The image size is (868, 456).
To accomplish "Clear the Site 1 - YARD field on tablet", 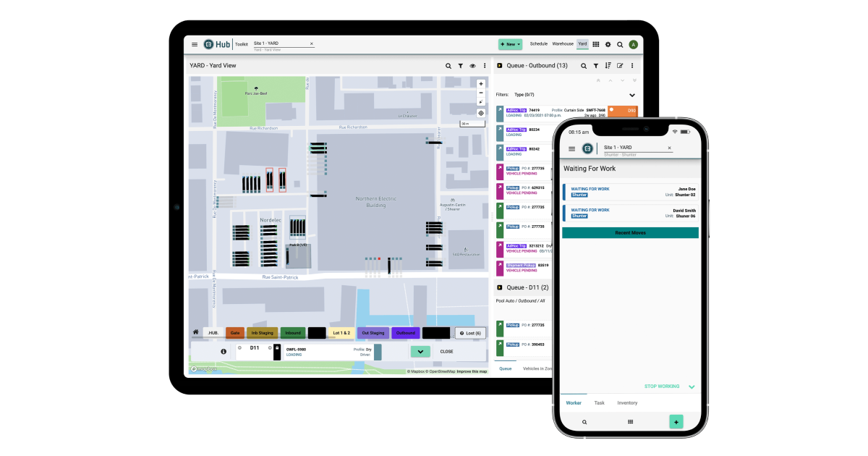I will click(x=312, y=43).
